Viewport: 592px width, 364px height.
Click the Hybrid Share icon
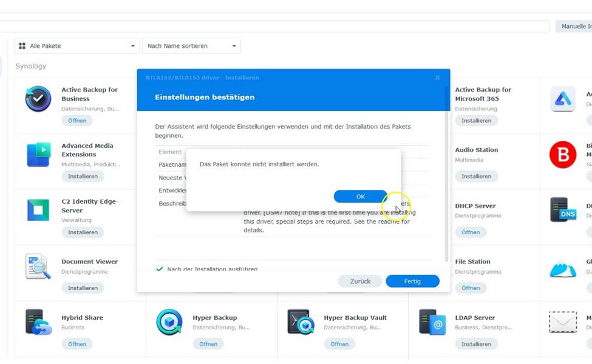pyautogui.click(x=38, y=322)
